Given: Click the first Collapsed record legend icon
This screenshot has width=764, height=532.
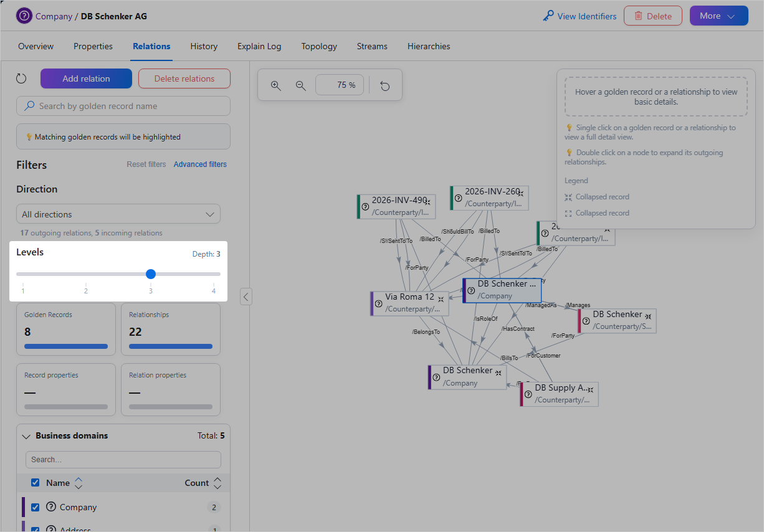Looking at the screenshot, I should click(x=568, y=197).
